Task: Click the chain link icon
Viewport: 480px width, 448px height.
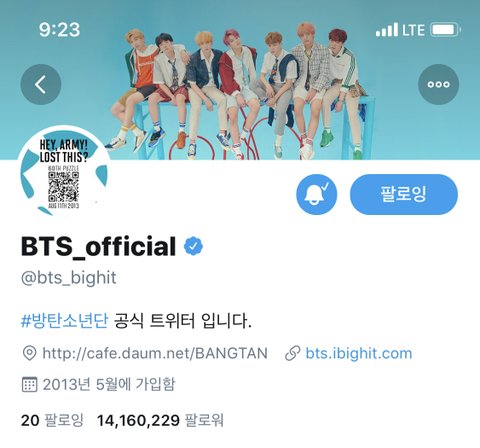Action: click(x=293, y=354)
